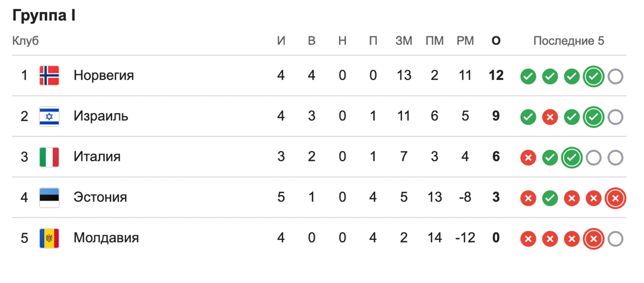Click the Estonia flag icon
The width and height of the screenshot is (644, 283).
(x=49, y=197)
